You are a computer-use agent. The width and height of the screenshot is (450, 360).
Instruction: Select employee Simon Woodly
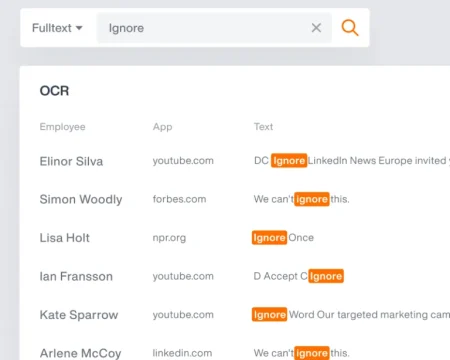coord(81,199)
